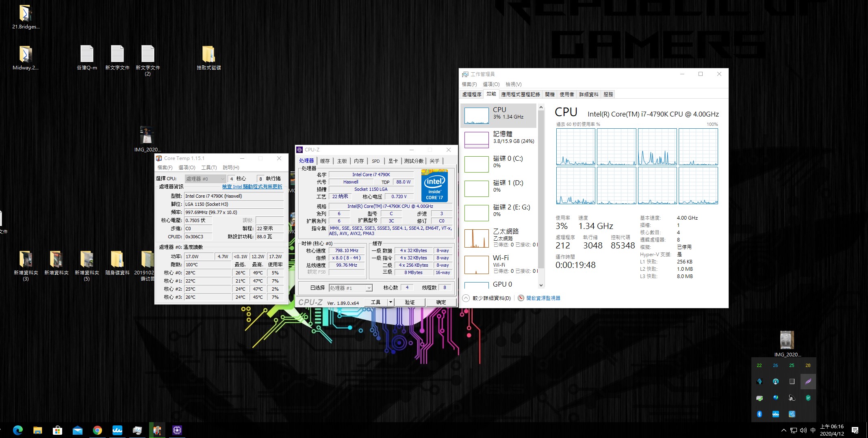
Task: Click the Task Manager sidebar scroll-up arrow
Action: 541,108
